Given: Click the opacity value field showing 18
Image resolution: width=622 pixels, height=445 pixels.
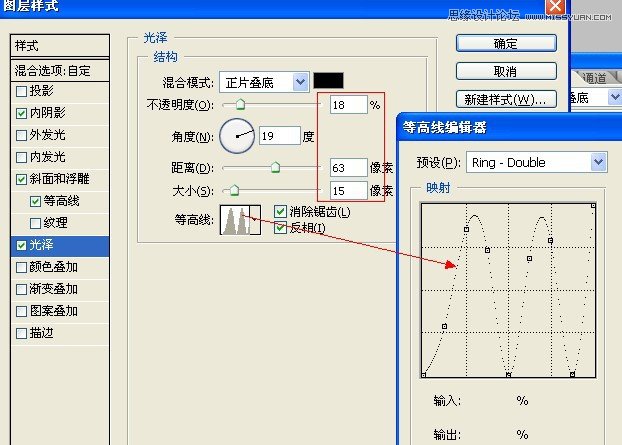Looking at the screenshot, I should click(348, 105).
